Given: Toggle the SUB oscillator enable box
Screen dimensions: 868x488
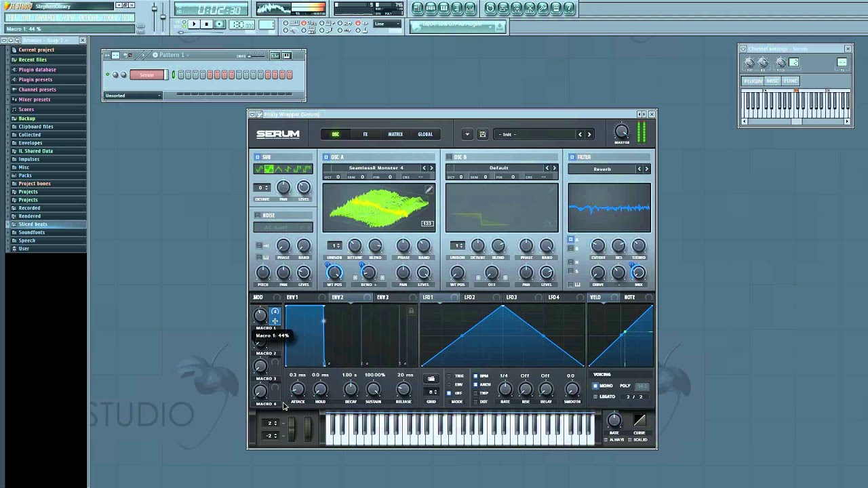Looking at the screenshot, I should [x=257, y=157].
